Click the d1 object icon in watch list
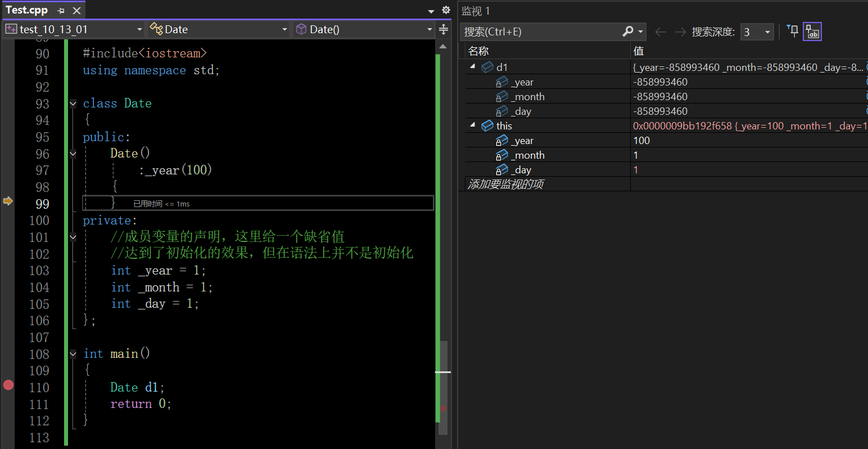 487,68
